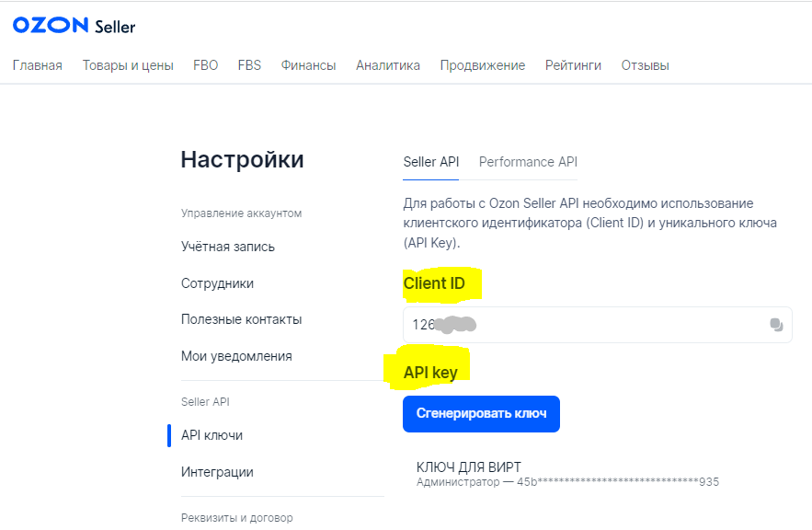Go to the FBS section
The width and height of the screenshot is (812, 530).
pos(249,65)
